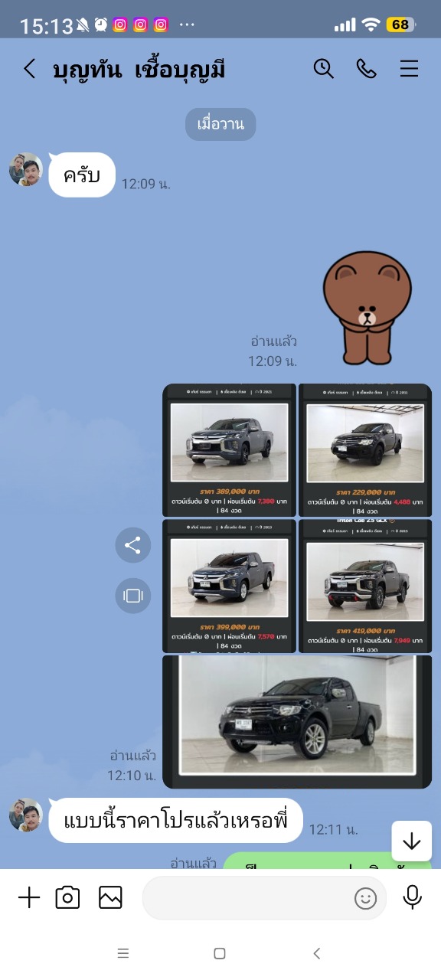Open the album slideshow icon beside photos

[133, 595]
